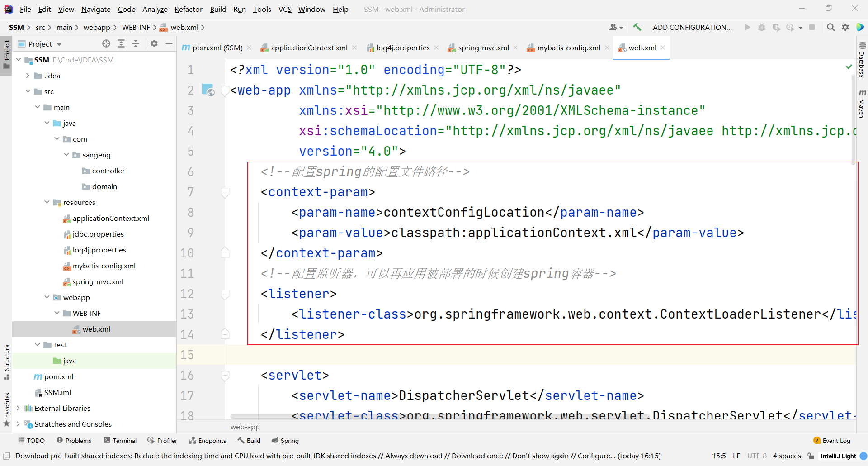The height and width of the screenshot is (466, 868).
Task: Collapse the resources folder
Action: pyautogui.click(x=47, y=202)
